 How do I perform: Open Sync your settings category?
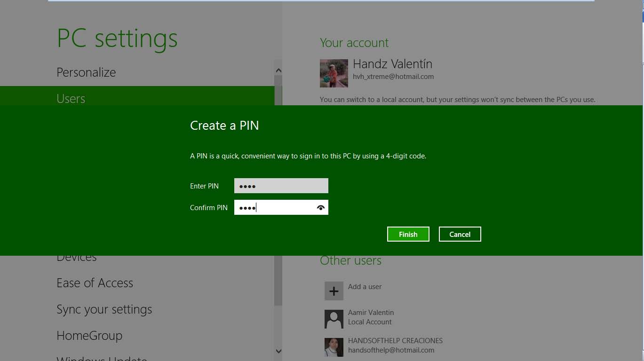pyautogui.click(x=104, y=309)
